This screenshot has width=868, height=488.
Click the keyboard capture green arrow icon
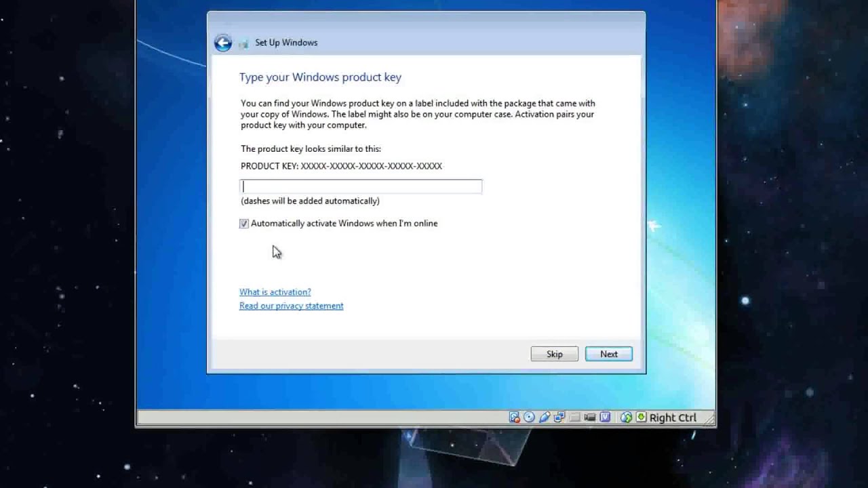click(641, 418)
